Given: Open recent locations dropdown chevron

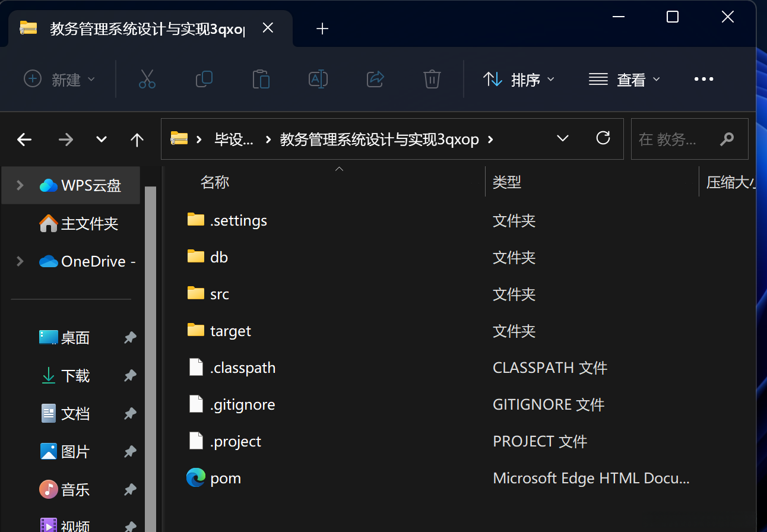Looking at the screenshot, I should click(x=102, y=140).
